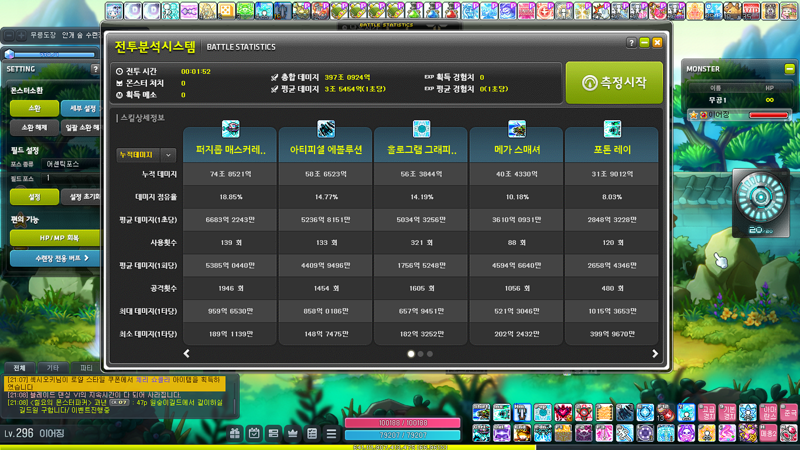Screen dimensions: 800x450
Task: Click the pink HP bar 100188
Action: (403, 422)
